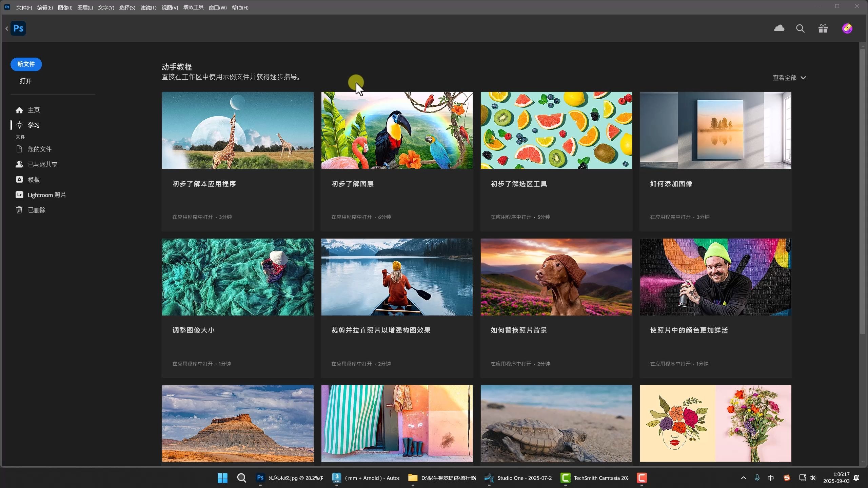Click the green fishing nets thumbnail
The width and height of the screenshot is (868, 488).
(x=238, y=277)
